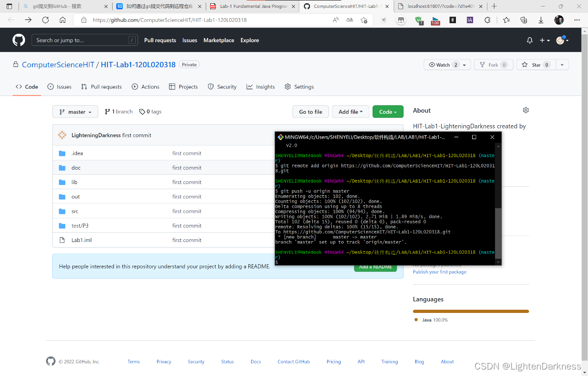Click Publish your first package link
Screen dimensions: 588x376
[x=439, y=272]
